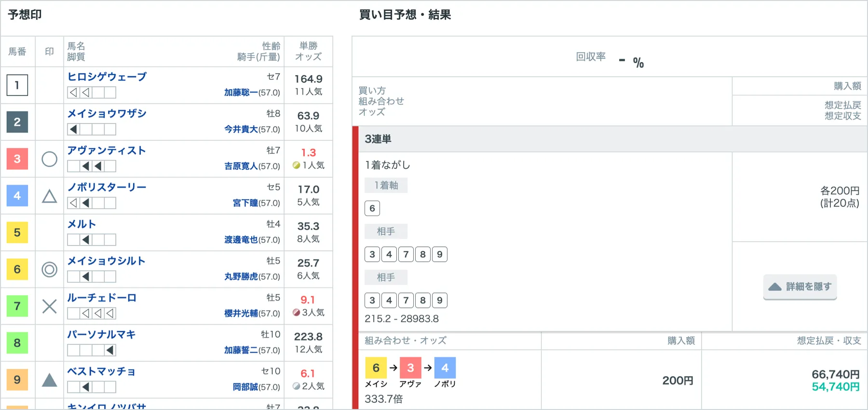This screenshot has width=868, height=410.
Task: Collapse details with 詳細を隠す button
Action: pyautogui.click(x=800, y=287)
